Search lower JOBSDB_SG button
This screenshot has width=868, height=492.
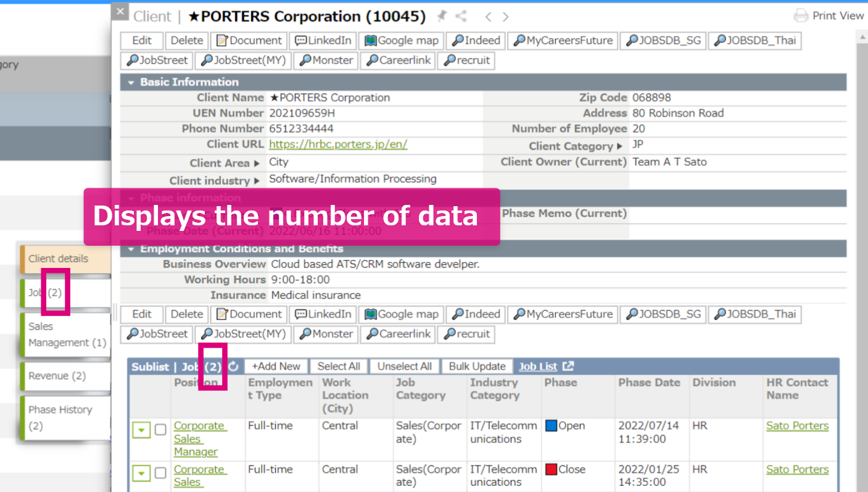click(x=663, y=314)
